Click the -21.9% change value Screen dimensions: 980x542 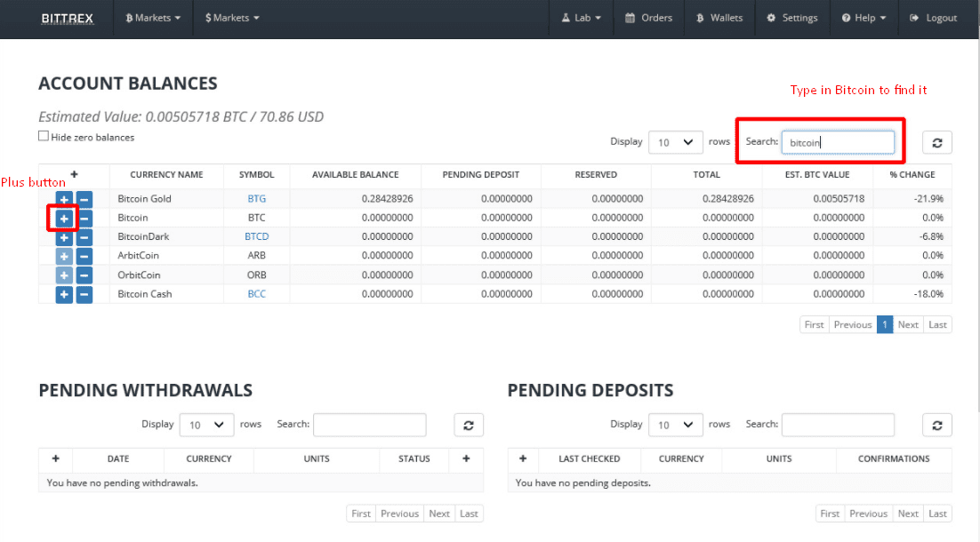[928, 198]
